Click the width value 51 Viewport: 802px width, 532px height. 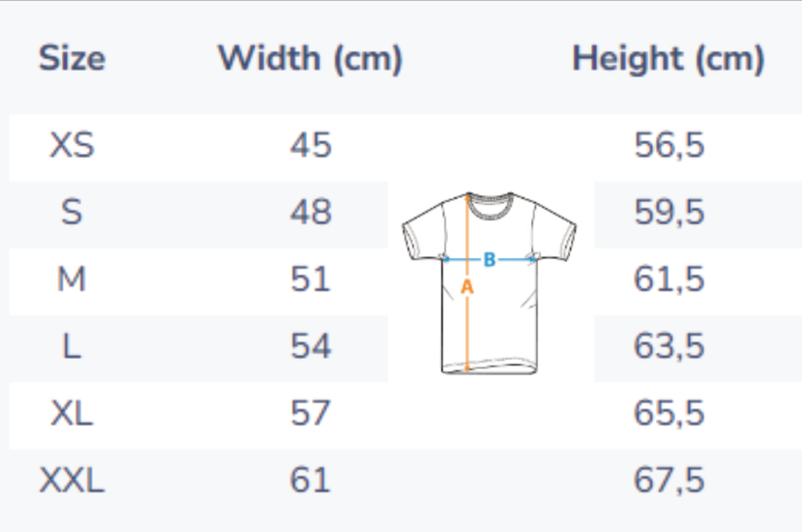click(311, 280)
